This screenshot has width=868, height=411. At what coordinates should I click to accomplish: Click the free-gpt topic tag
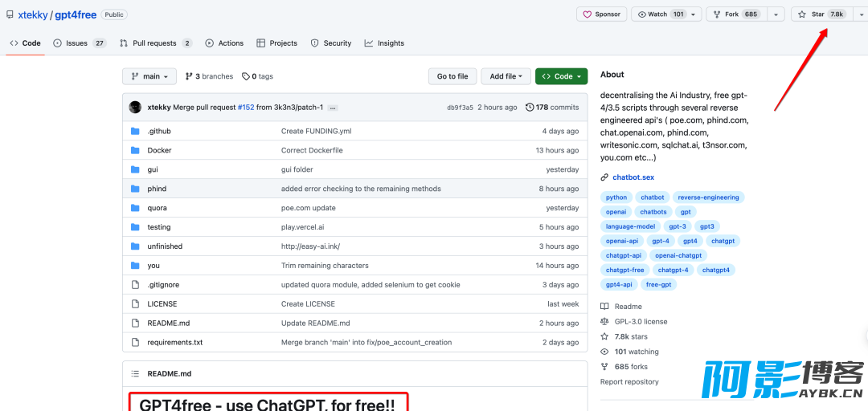coord(658,285)
